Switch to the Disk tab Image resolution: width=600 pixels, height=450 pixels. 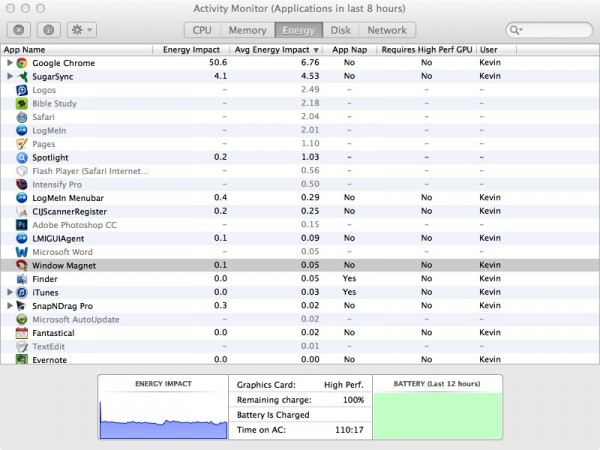tap(341, 30)
